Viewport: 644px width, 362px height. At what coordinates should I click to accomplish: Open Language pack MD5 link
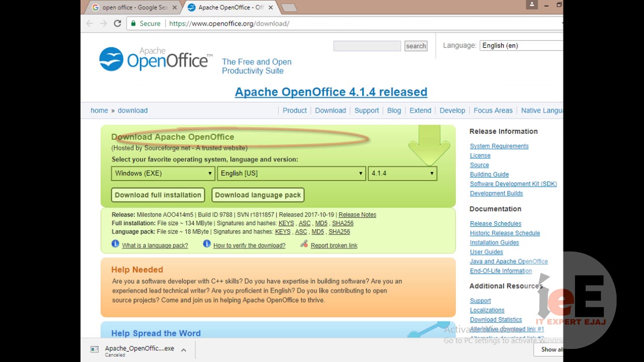coord(317,232)
